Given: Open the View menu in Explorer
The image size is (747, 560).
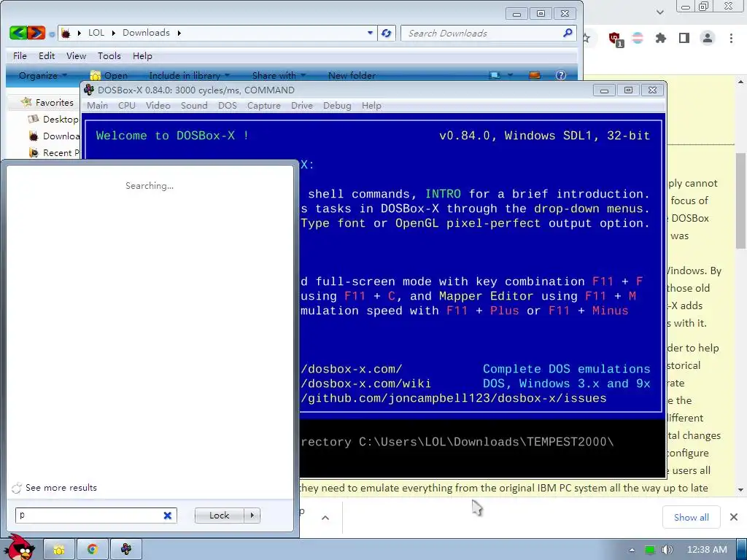Looking at the screenshot, I should point(76,55).
